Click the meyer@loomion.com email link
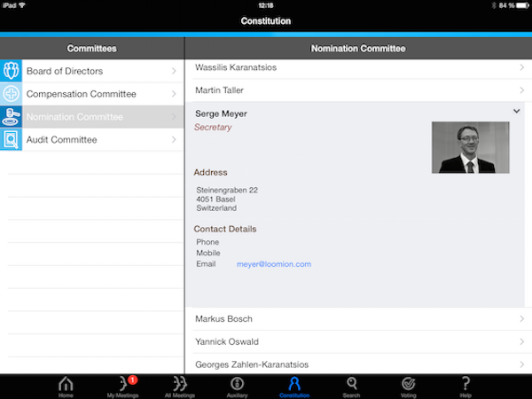532x399 pixels. pos(273,264)
